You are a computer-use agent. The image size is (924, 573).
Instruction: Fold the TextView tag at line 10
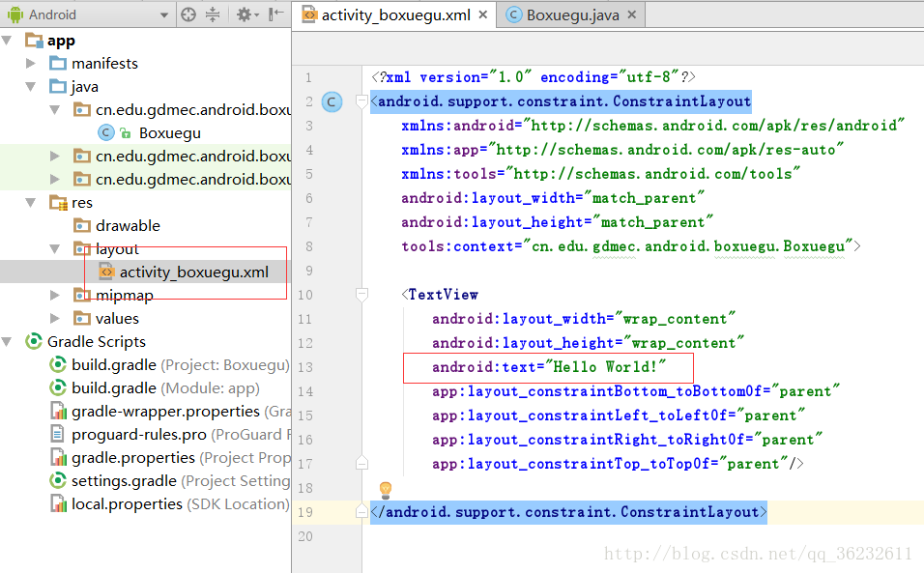coord(362,295)
